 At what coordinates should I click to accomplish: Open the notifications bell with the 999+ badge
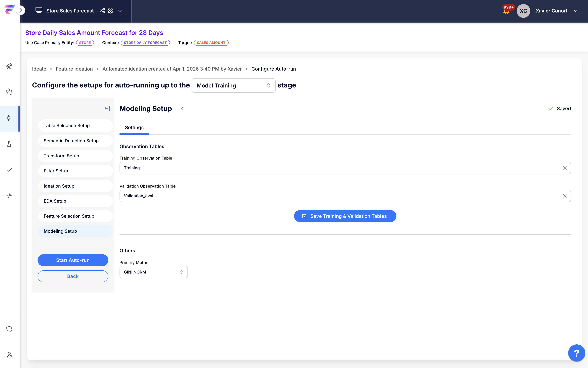(x=506, y=11)
